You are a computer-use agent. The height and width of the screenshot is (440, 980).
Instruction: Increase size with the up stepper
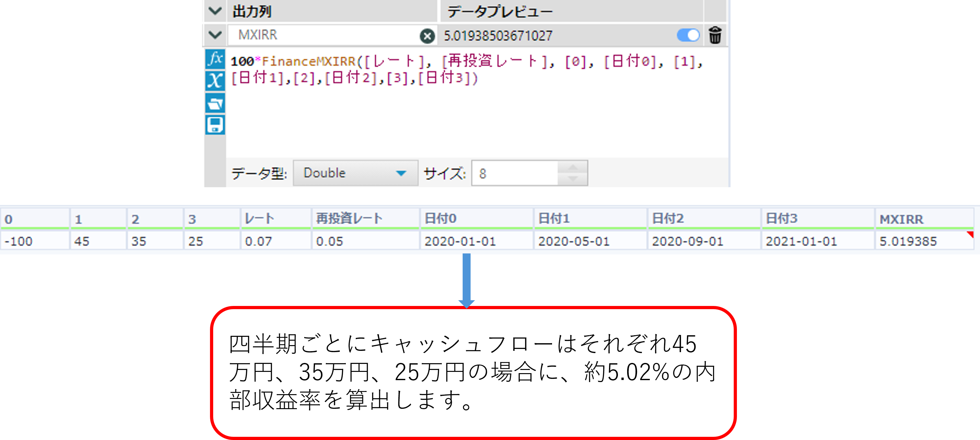tap(572, 167)
